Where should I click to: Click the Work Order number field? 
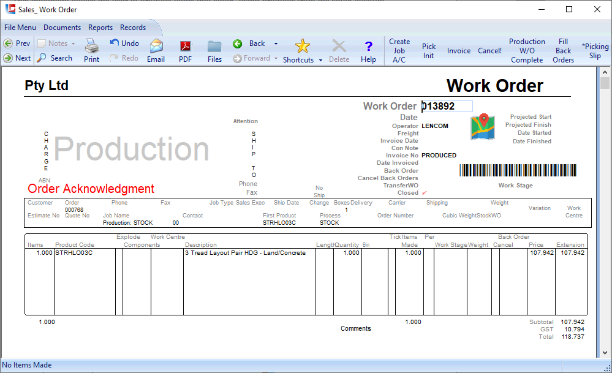pyautogui.click(x=447, y=106)
